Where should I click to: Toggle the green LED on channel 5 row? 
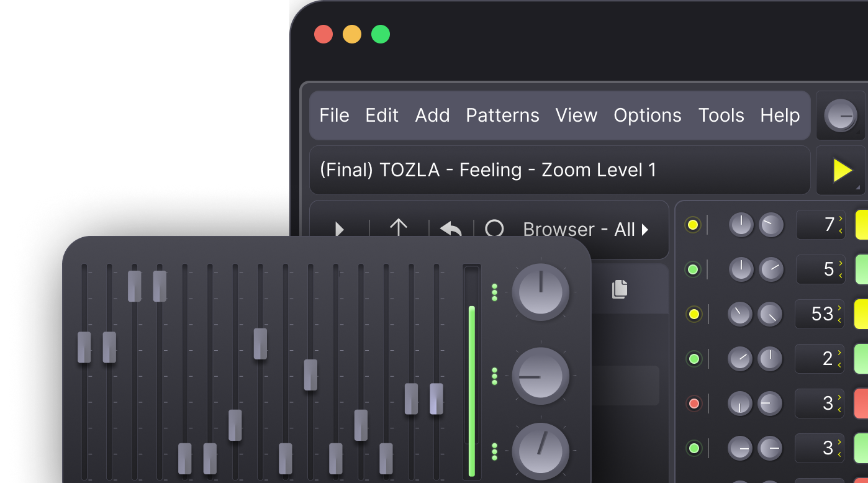point(694,269)
